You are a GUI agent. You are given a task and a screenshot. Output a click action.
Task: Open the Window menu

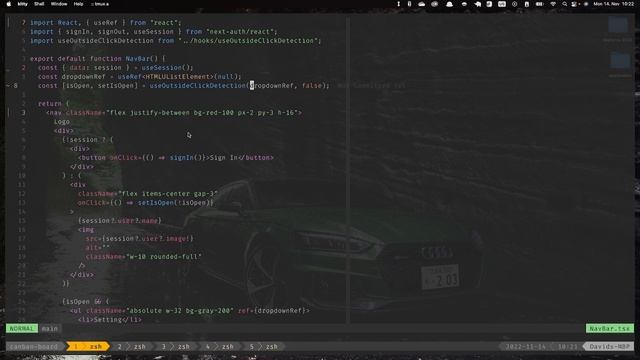click(x=59, y=4)
